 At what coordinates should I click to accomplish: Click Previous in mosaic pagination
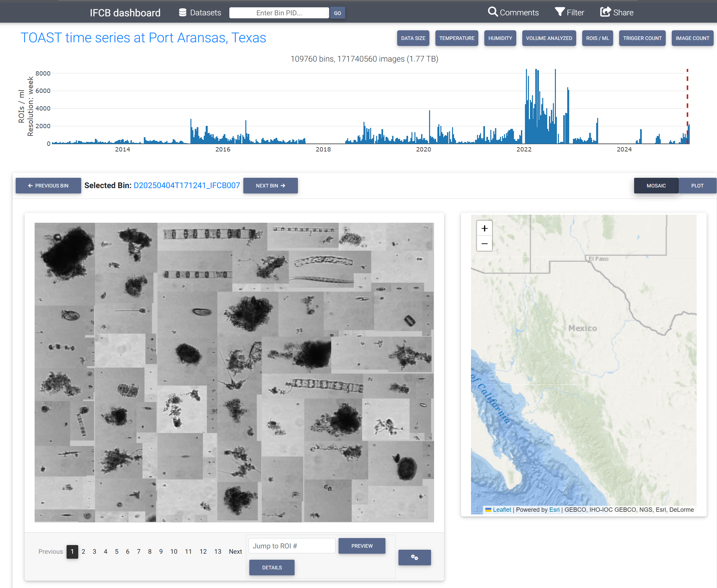pos(51,551)
